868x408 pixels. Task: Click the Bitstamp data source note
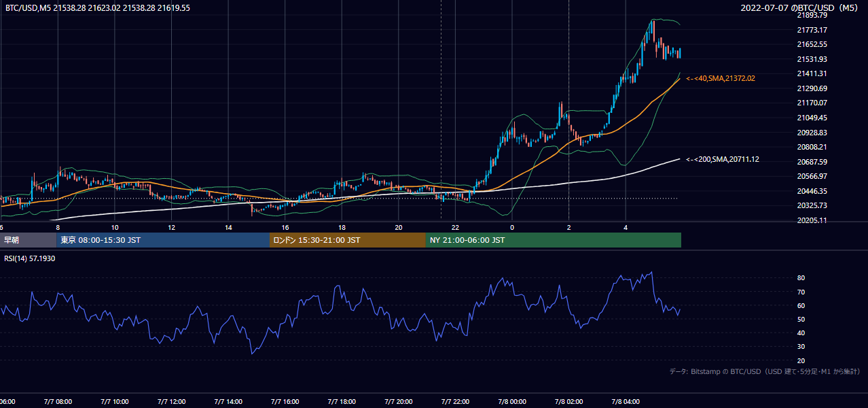pos(765,371)
